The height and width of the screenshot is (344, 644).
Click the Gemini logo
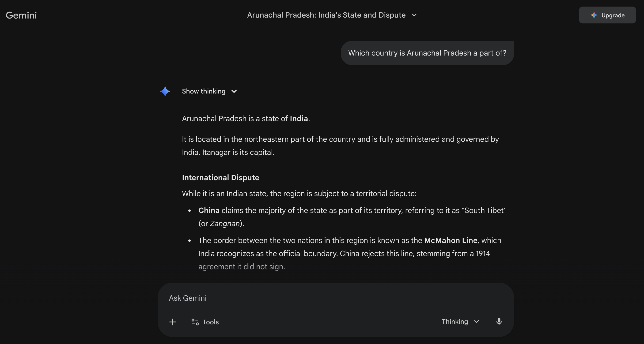[21, 15]
